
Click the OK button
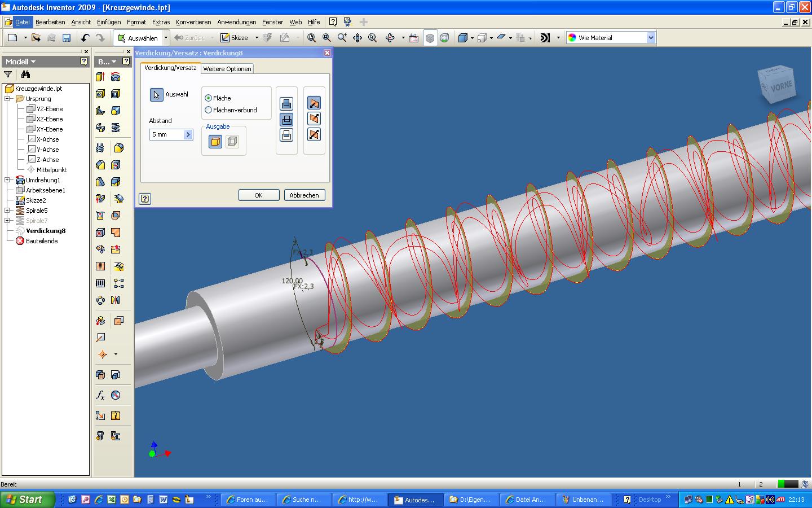[x=258, y=195]
